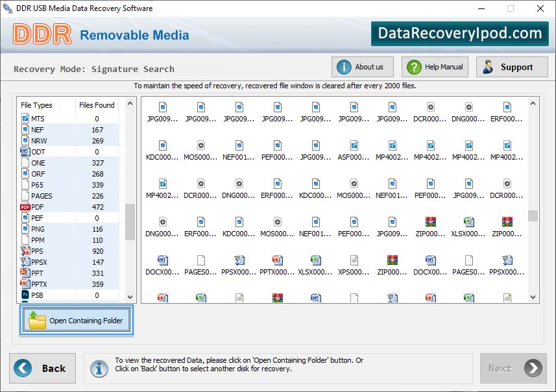Select the PDF file type icon
This screenshot has width=556, height=392.
[x=25, y=207]
